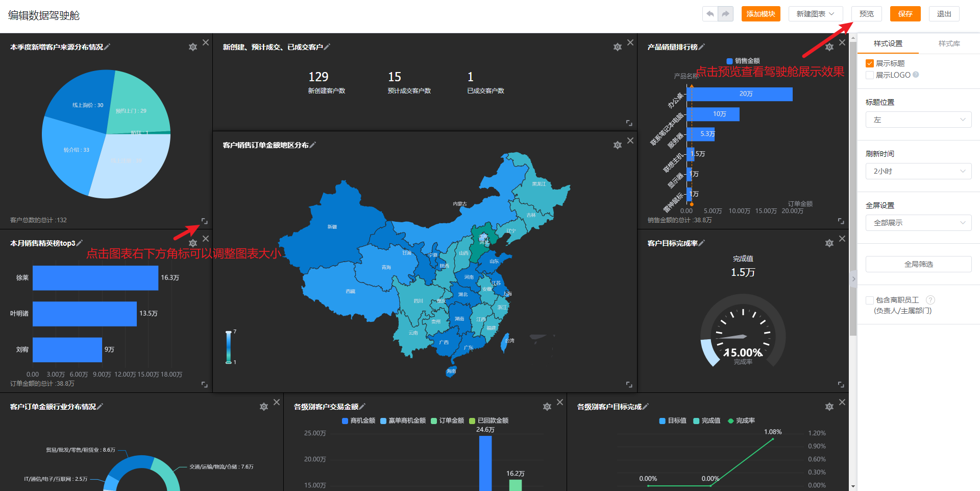Viewport: 980px width, 491px height.
Task: Click pencil icon beside 各级别客户交易金额 title
Action: point(362,407)
